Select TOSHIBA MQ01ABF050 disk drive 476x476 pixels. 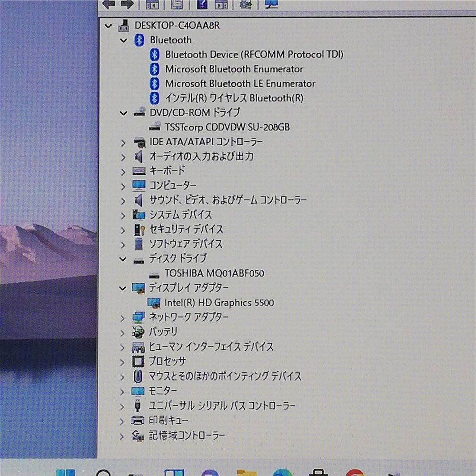click(214, 273)
